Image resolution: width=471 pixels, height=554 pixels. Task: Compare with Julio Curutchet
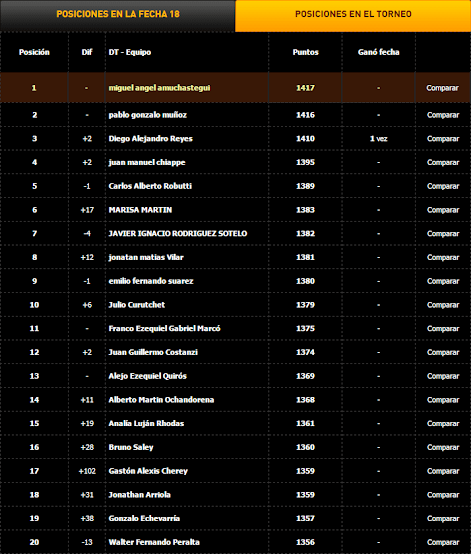point(443,305)
